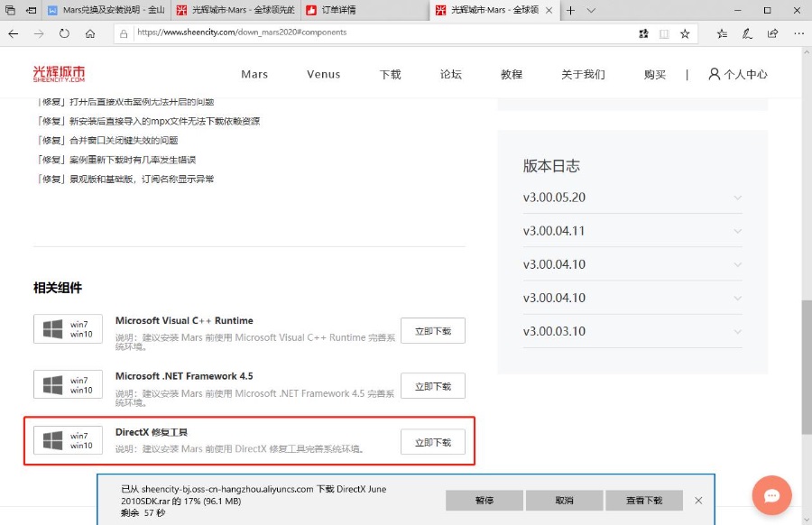Viewport: 812px width, 525px height.
Task: Open the browser settings and more menu
Action: 798,33
